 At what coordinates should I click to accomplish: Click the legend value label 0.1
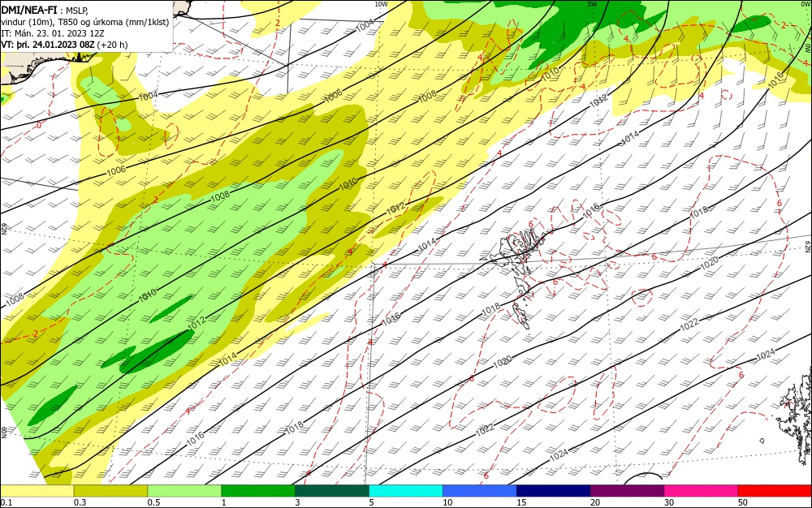[x=6, y=502]
